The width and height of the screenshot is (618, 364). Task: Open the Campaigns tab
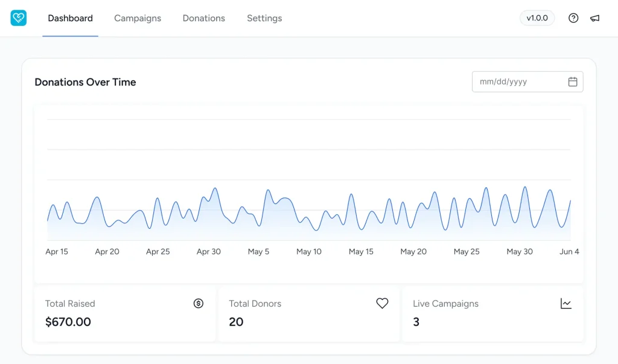pos(138,18)
